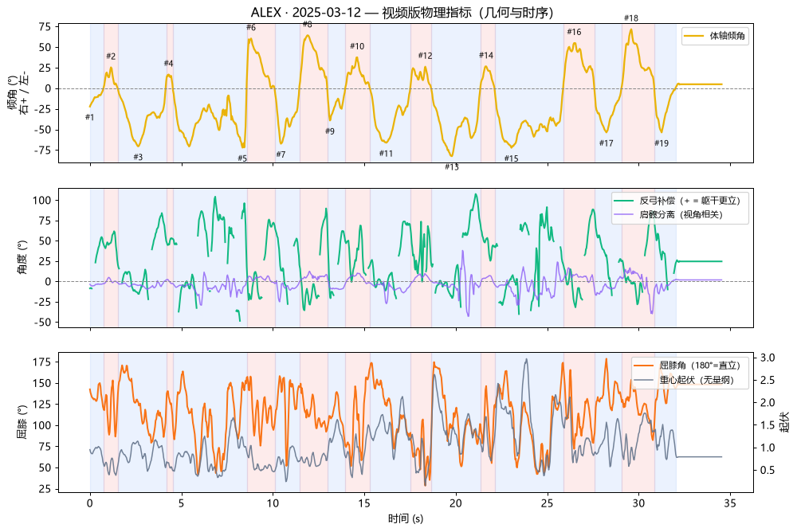Select the 重心起伏 legend entry
The height and width of the screenshot is (532, 797).
click(x=684, y=380)
